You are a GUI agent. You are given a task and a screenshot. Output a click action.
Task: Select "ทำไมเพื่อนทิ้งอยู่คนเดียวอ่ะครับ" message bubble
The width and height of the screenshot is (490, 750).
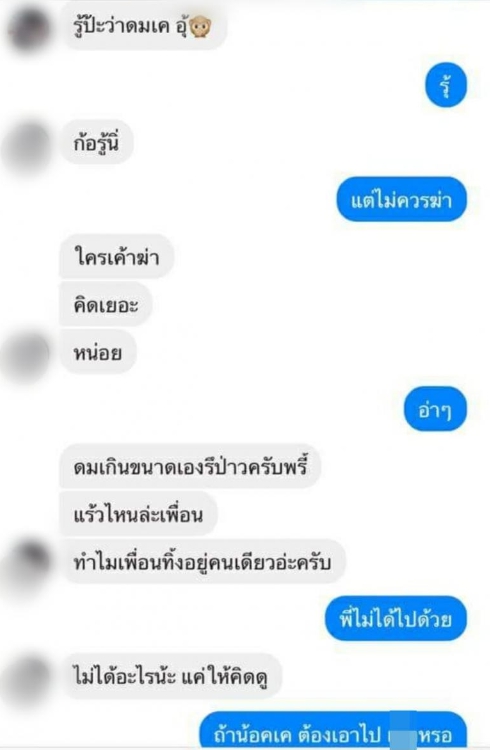(x=202, y=562)
